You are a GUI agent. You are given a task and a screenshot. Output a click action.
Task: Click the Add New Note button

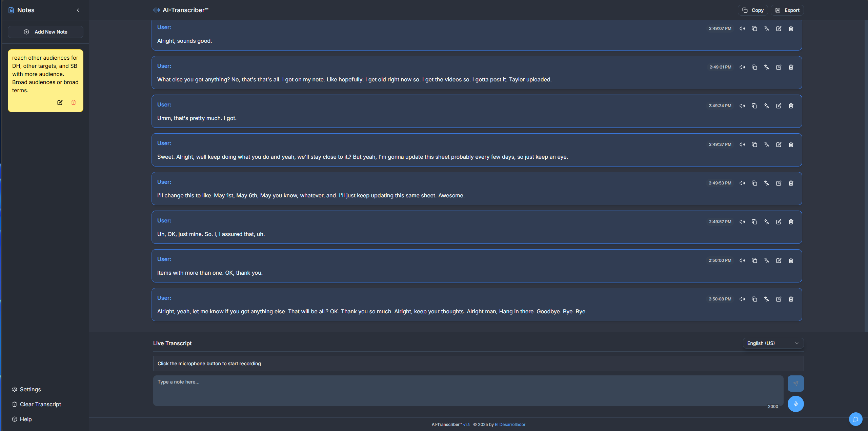point(45,32)
